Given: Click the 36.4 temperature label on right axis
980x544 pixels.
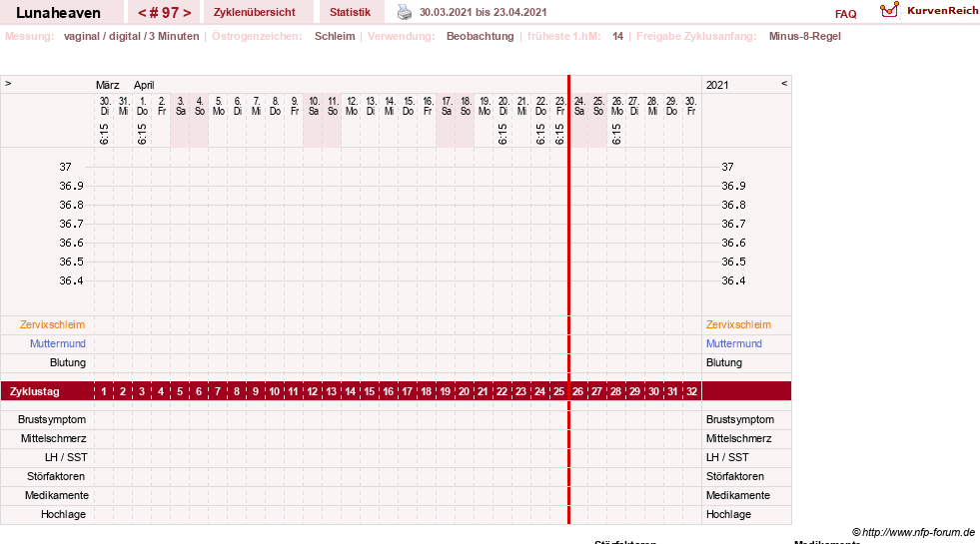Looking at the screenshot, I should [x=733, y=280].
